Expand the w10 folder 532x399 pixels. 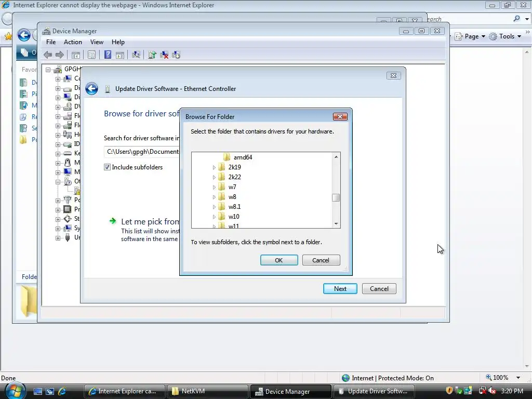coord(214,217)
